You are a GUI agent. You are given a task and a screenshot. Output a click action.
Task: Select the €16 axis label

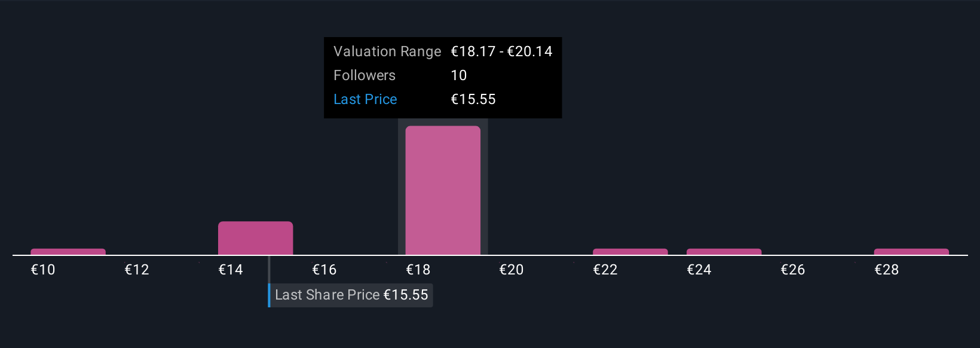324,270
